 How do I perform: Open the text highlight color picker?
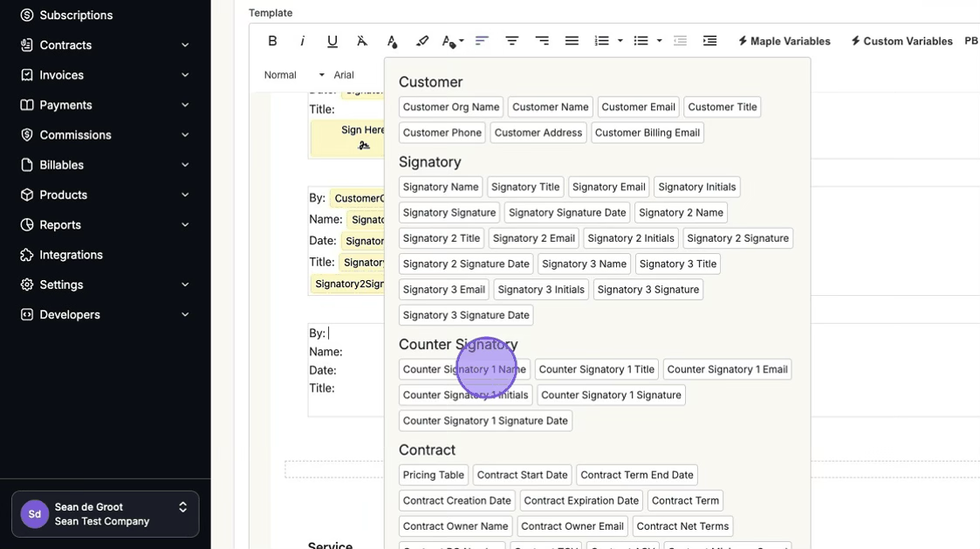[422, 41]
